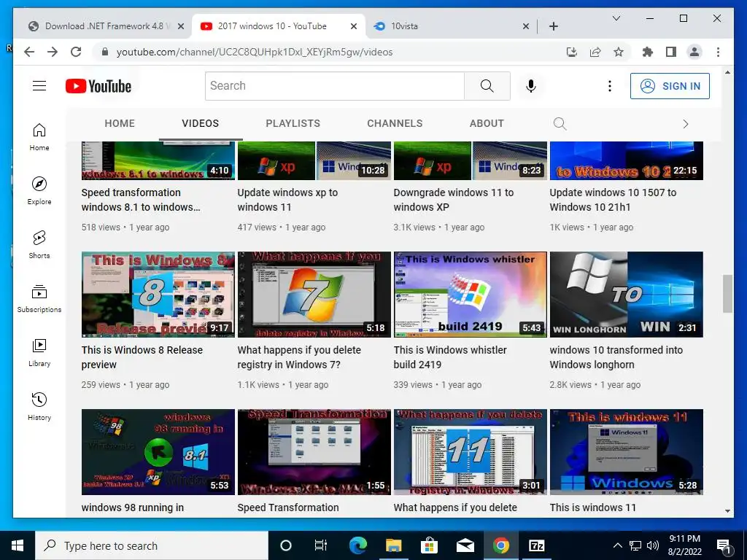Show hidden tray icons chevron
This screenshot has width=747, height=560.
coord(617,545)
